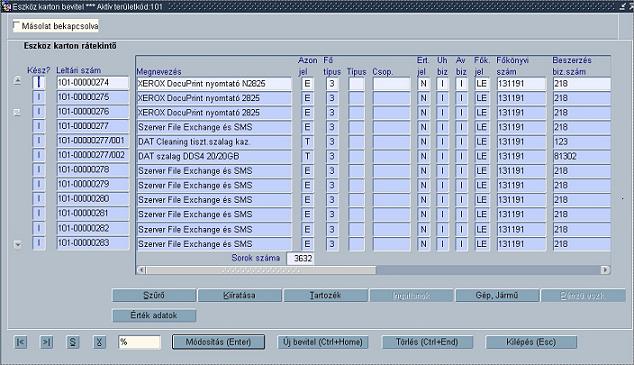Image resolution: width=634 pixels, height=365 pixels.
Task: Select inventory number 101-00000283
Action: (x=93, y=243)
